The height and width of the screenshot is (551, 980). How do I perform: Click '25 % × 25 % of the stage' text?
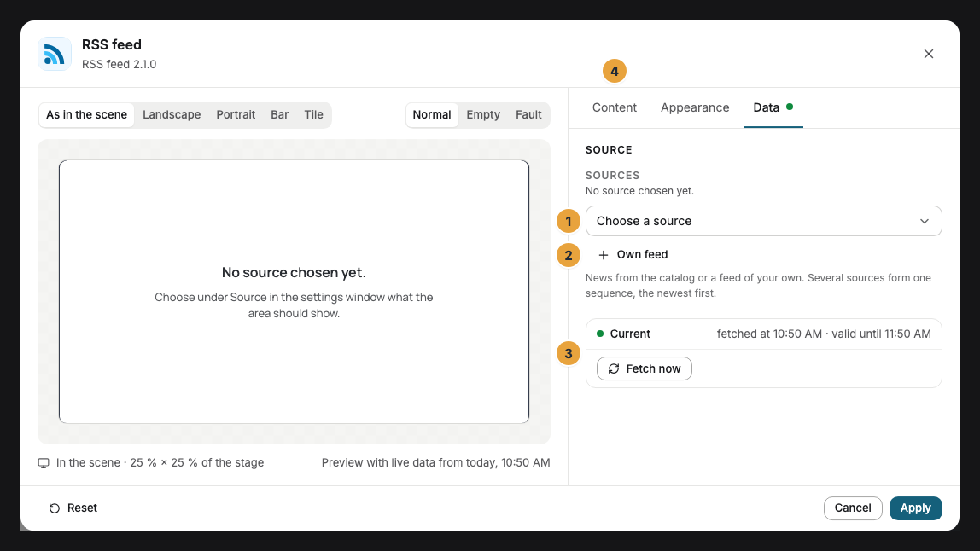[197, 463]
